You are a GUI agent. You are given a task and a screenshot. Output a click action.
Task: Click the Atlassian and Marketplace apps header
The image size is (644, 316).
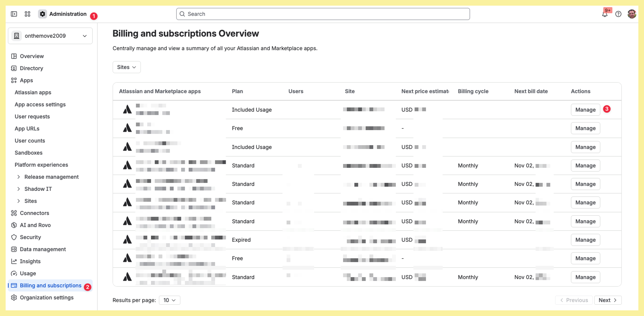pos(160,91)
